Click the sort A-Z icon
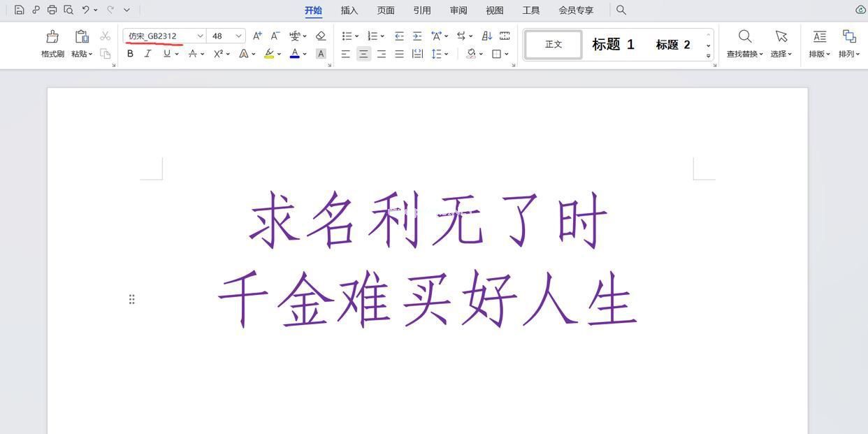This screenshot has width=868, height=434. click(x=487, y=36)
